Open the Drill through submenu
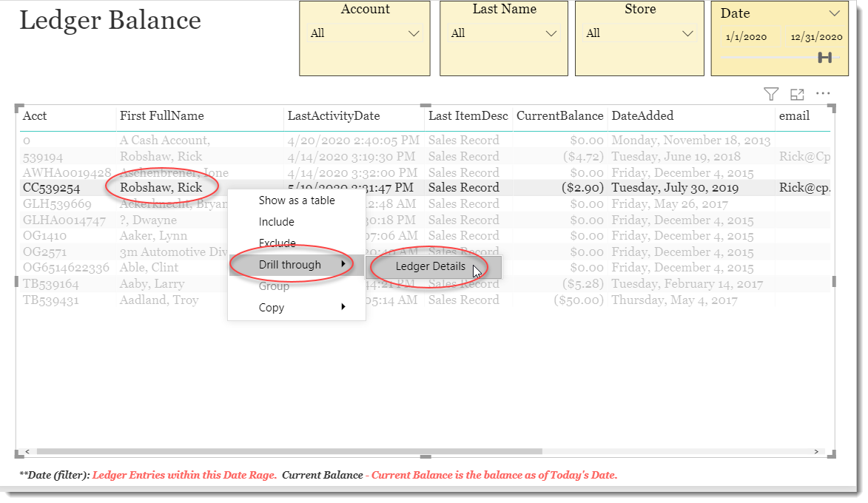The image size is (868, 503). [x=292, y=264]
